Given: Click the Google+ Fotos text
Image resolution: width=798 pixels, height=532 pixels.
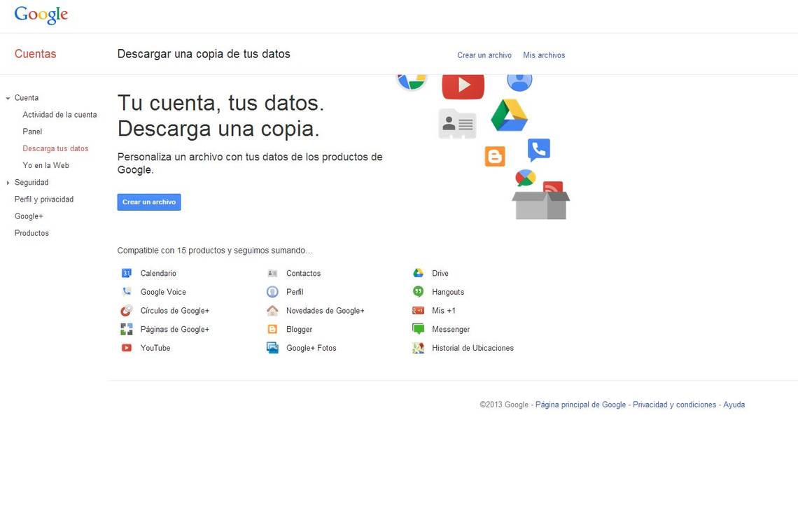Looking at the screenshot, I should [311, 348].
